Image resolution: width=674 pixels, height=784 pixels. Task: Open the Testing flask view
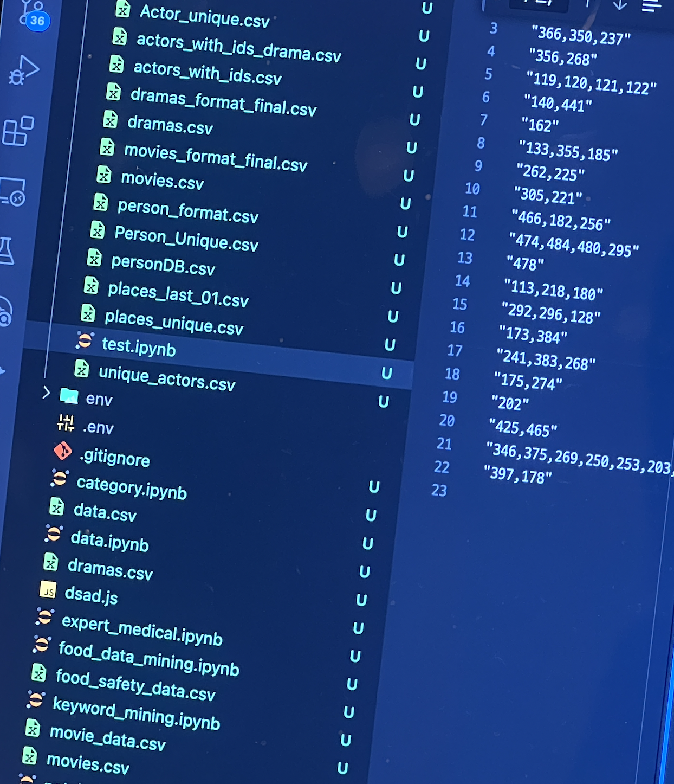coord(8,250)
